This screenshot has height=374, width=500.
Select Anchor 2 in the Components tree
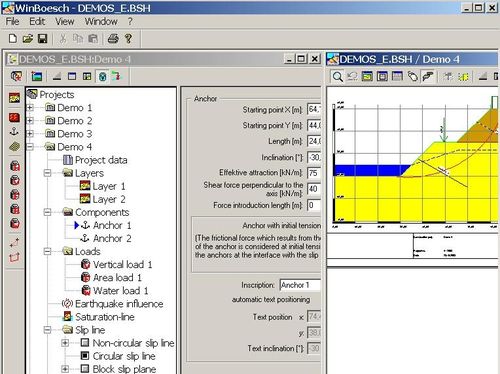pyautogui.click(x=112, y=238)
